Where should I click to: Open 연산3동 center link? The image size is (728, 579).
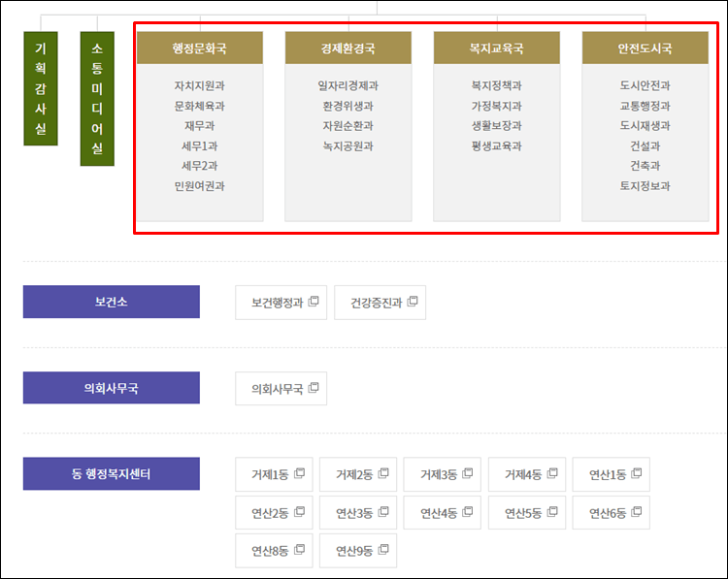[358, 513]
